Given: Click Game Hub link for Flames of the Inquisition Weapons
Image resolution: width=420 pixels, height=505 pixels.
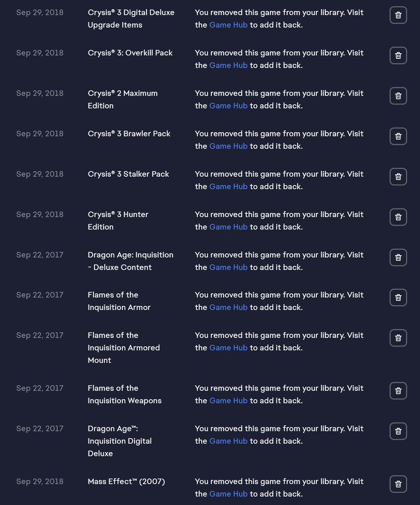Looking at the screenshot, I should click(228, 401).
